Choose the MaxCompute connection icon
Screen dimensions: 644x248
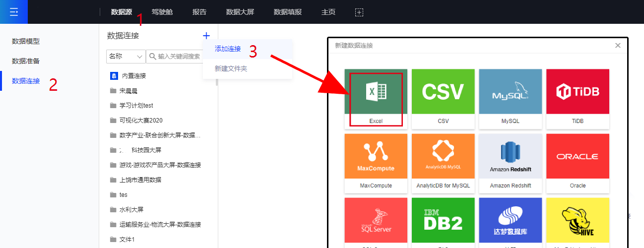pos(376,157)
